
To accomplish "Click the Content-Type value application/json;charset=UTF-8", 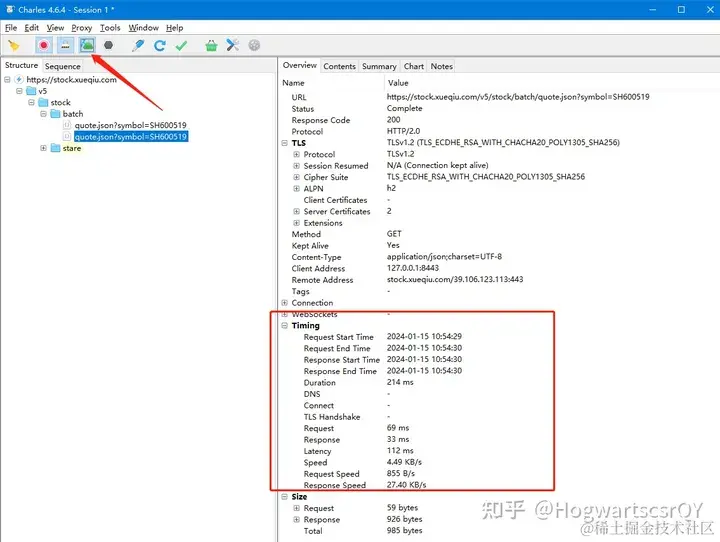I will coord(444,257).
